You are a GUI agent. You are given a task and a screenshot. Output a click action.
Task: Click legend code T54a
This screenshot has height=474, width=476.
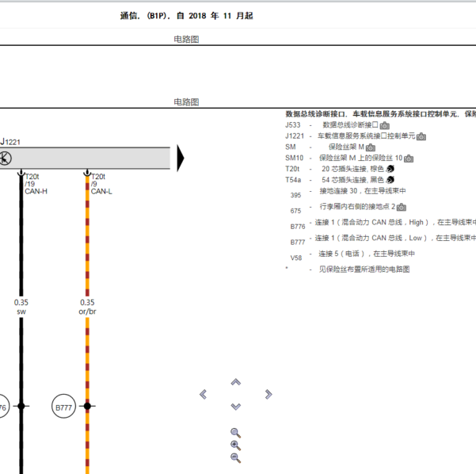pos(293,180)
